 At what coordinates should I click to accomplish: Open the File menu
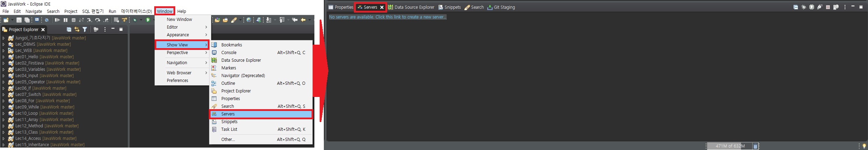(x=6, y=11)
